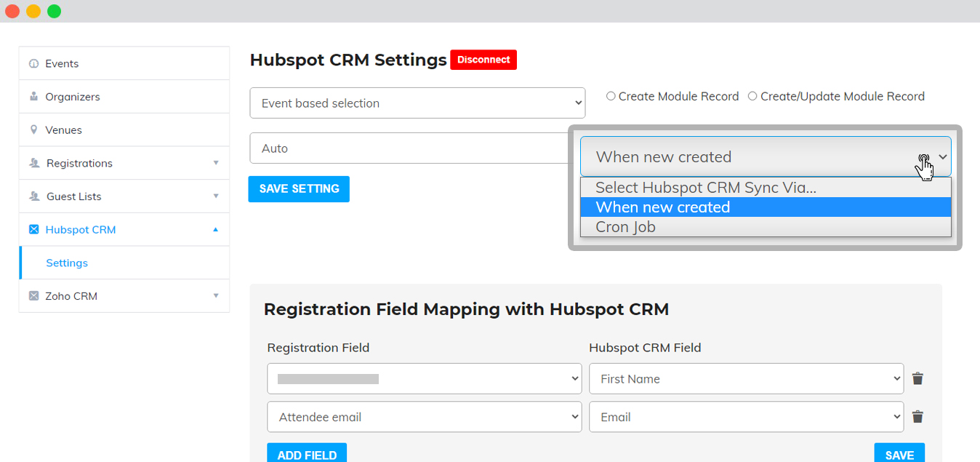The width and height of the screenshot is (980, 462).
Task: Click the Registrations people icon
Action: coord(34,164)
